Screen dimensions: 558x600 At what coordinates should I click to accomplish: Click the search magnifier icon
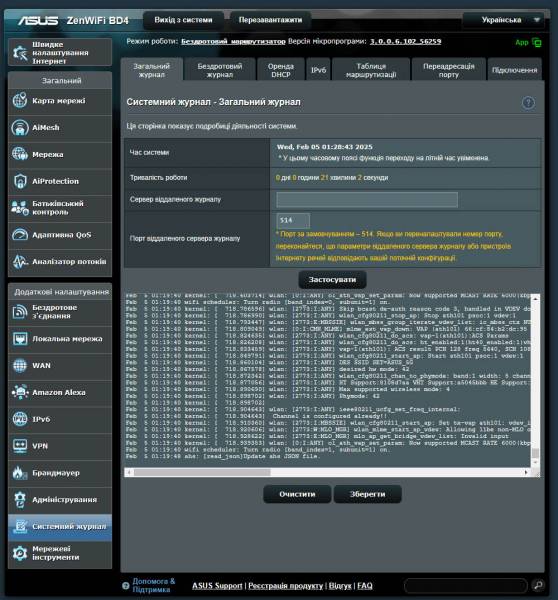(x=538, y=585)
